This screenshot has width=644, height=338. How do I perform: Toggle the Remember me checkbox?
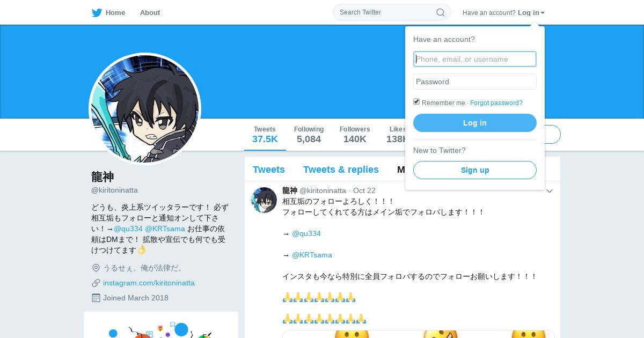[416, 102]
